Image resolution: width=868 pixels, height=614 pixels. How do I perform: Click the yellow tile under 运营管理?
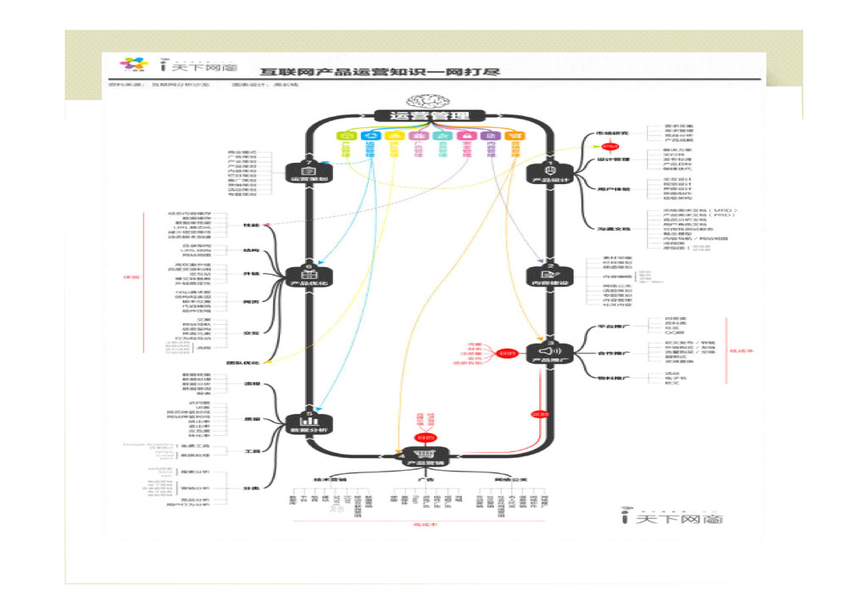coord(394,135)
